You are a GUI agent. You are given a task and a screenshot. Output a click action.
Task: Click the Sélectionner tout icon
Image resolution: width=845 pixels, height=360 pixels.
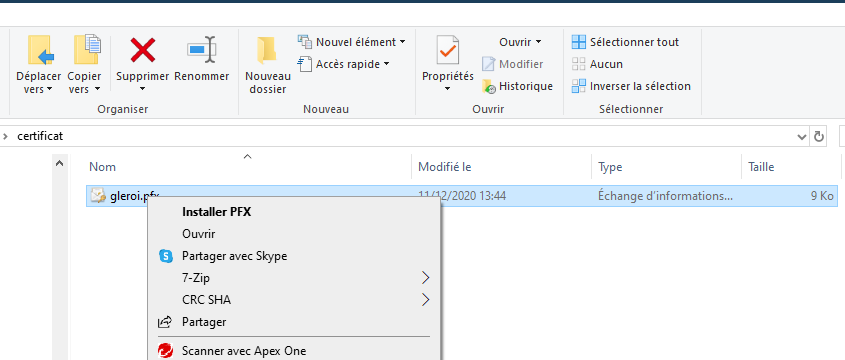(x=578, y=42)
